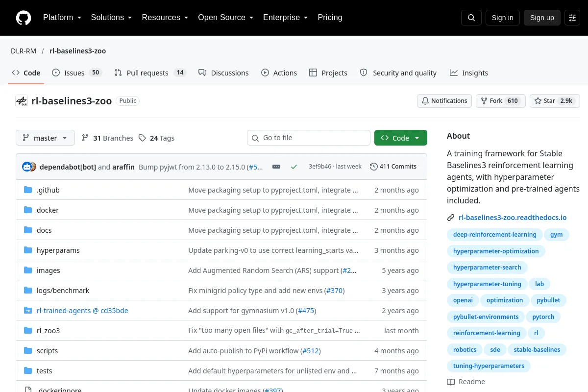Select the stable-baselines topic tag
The width and height of the screenshot is (588, 392).
pos(537,350)
